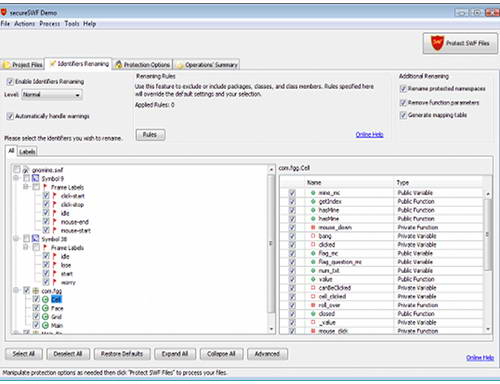This screenshot has height=384, width=500.
Task: Click the private variable icon for bang
Action: (313, 236)
